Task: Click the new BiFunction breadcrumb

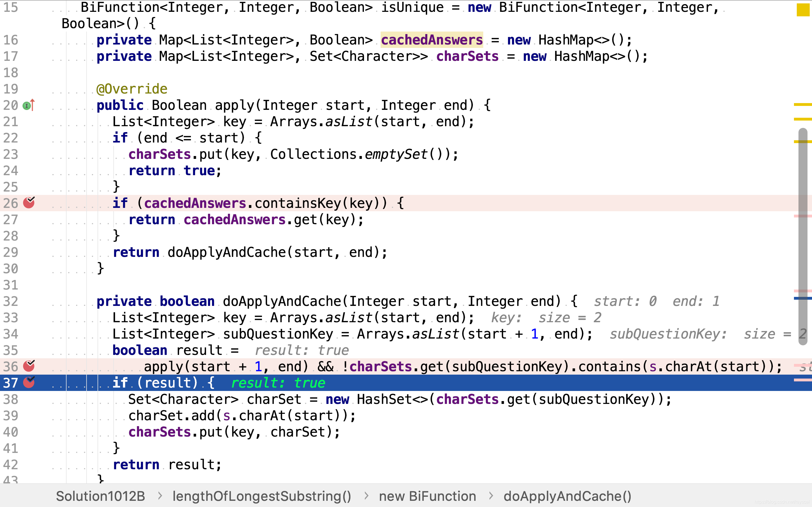Action: point(427,496)
